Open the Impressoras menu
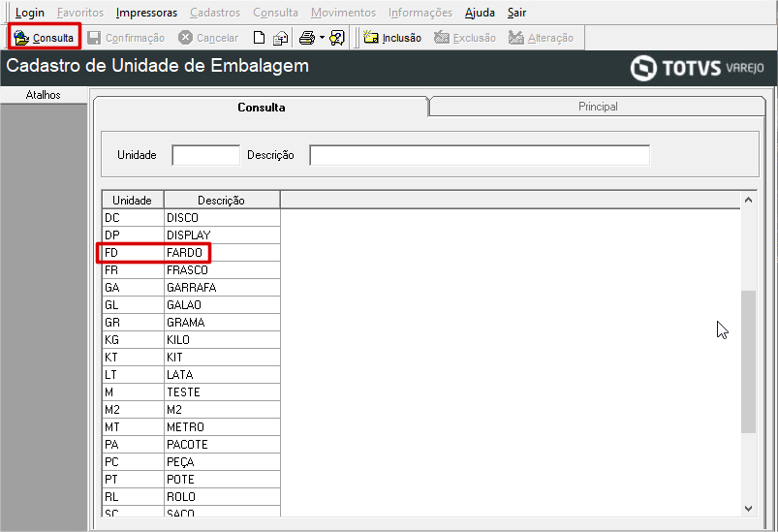Screen dimensions: 778x532 point(146,13)
